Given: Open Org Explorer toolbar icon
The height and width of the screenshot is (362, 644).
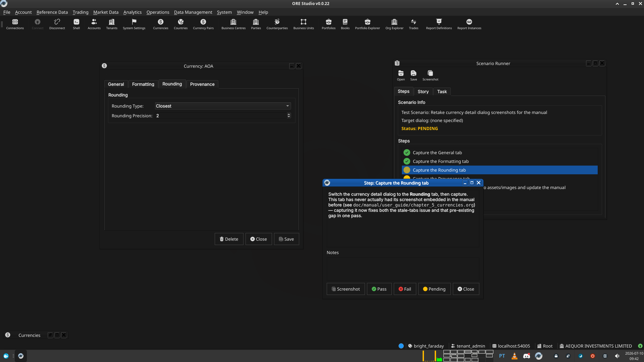Looking at the screenshot, I should [x=394, y=24].
